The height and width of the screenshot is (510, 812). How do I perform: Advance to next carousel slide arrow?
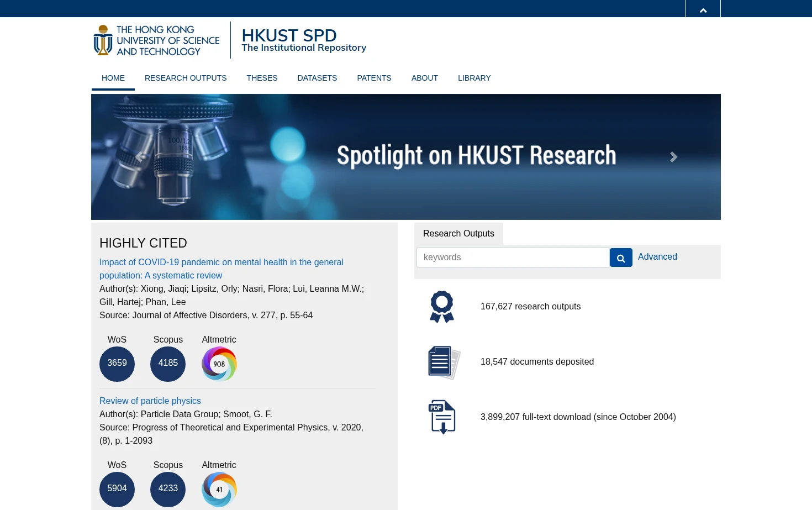[673, 157]
